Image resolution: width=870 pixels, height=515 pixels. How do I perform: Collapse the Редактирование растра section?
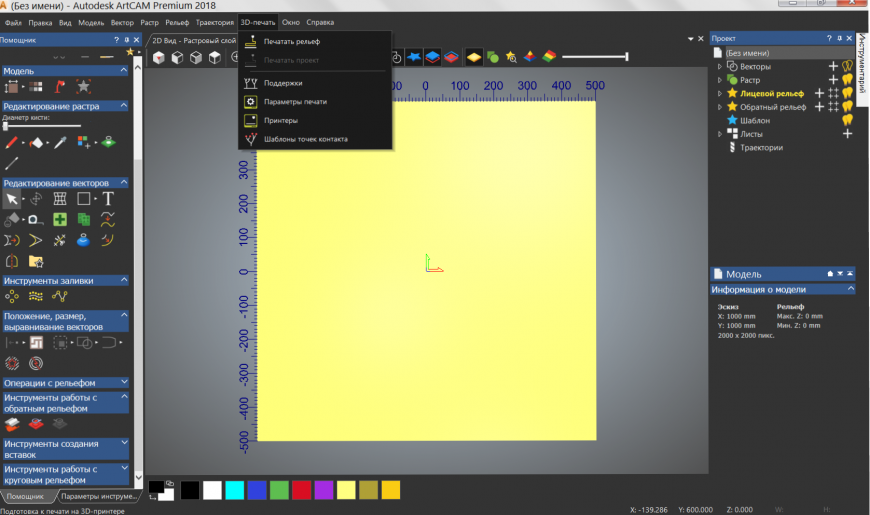coord(124,105)
